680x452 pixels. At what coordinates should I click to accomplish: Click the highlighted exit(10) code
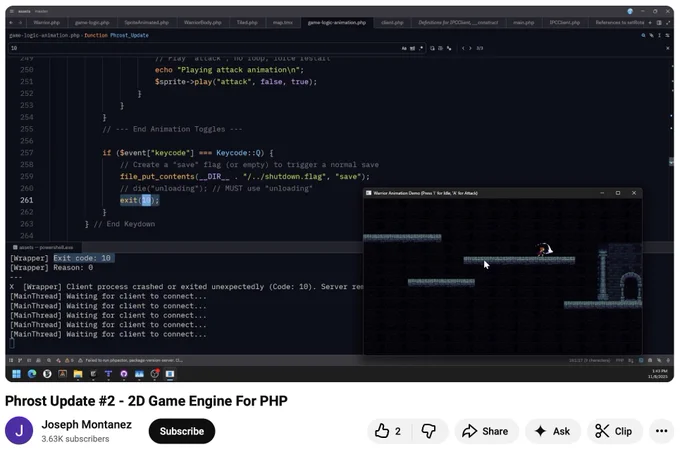coord(139,200)
